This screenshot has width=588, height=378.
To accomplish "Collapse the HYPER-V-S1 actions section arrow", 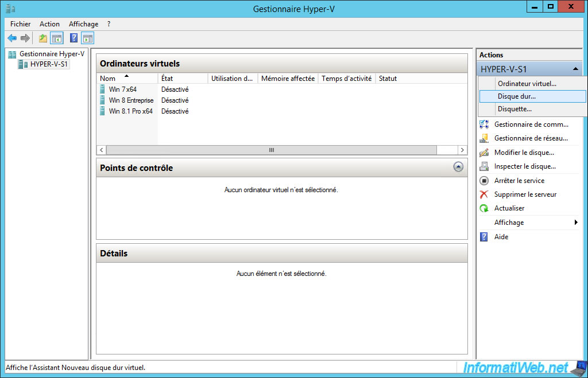I will click(x=575, y=69).
